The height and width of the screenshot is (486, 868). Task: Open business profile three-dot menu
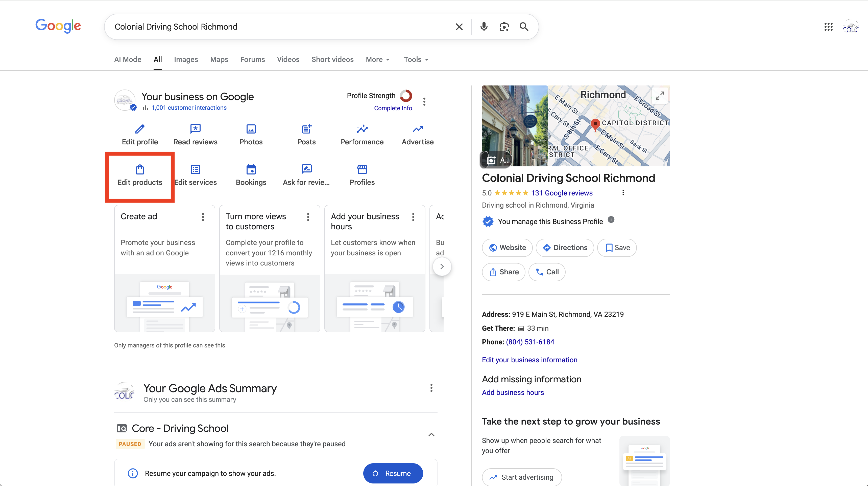pos(424,101)
